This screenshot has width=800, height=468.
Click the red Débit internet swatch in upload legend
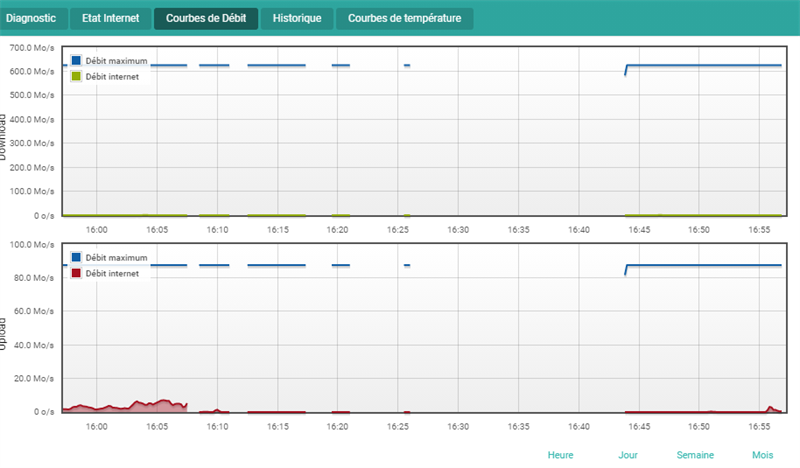click(x=76, y=274)
